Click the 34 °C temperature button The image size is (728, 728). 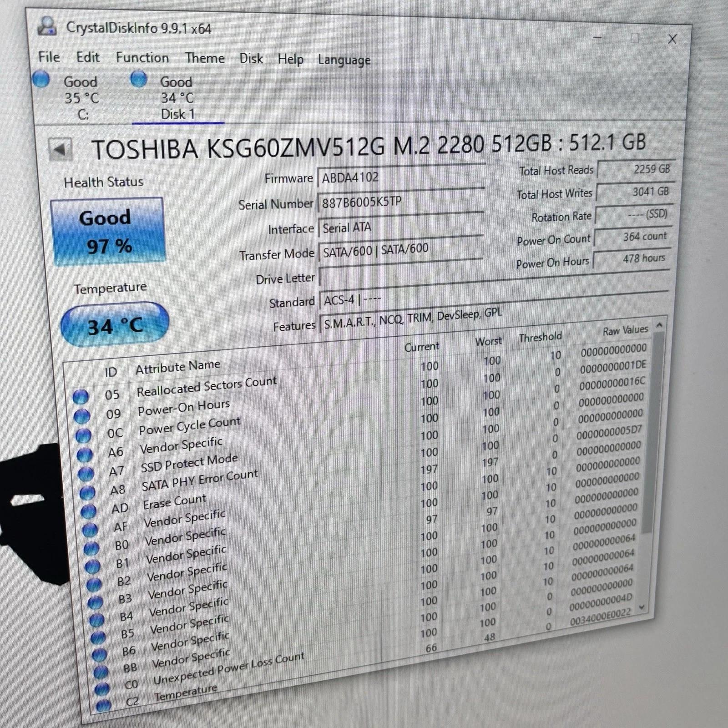point(115,325)
